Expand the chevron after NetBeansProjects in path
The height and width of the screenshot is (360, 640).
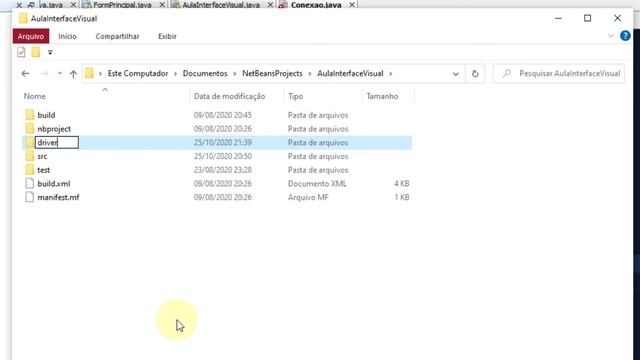pyautogui.click(x=310, y=74)
